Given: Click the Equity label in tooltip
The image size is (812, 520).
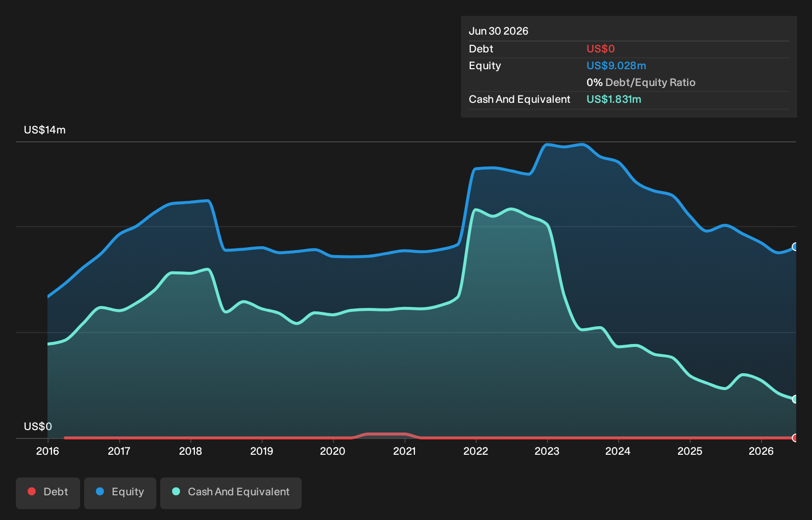Looking at the screenshot, I should [x=485, y=66].
